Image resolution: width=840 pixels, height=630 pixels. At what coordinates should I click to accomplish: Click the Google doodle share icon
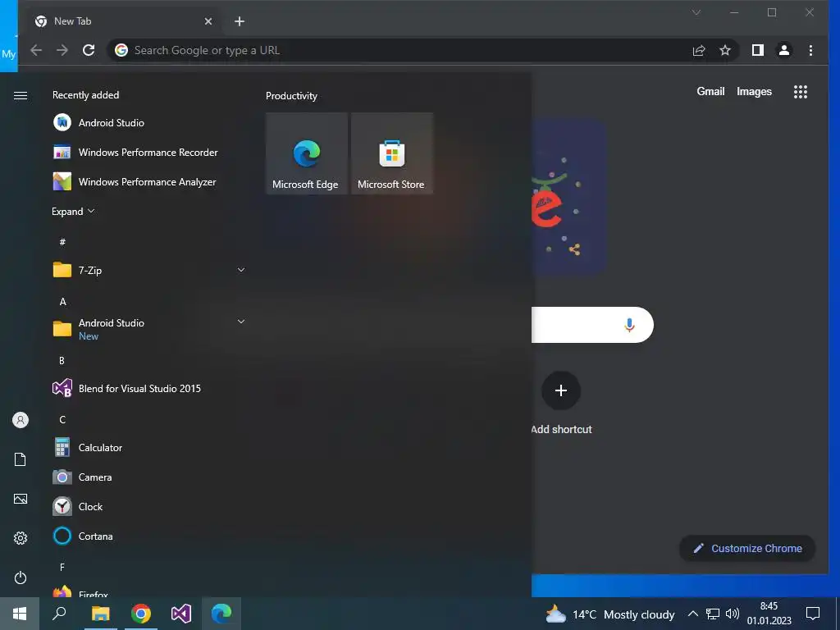click(574, 249)
